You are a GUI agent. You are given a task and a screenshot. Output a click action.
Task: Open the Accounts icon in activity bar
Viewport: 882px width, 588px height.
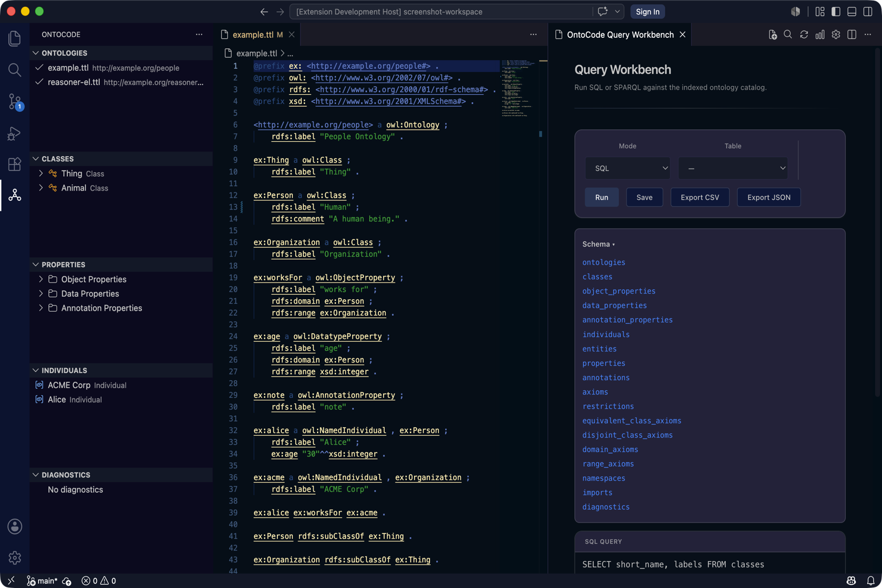coord(15,527)
